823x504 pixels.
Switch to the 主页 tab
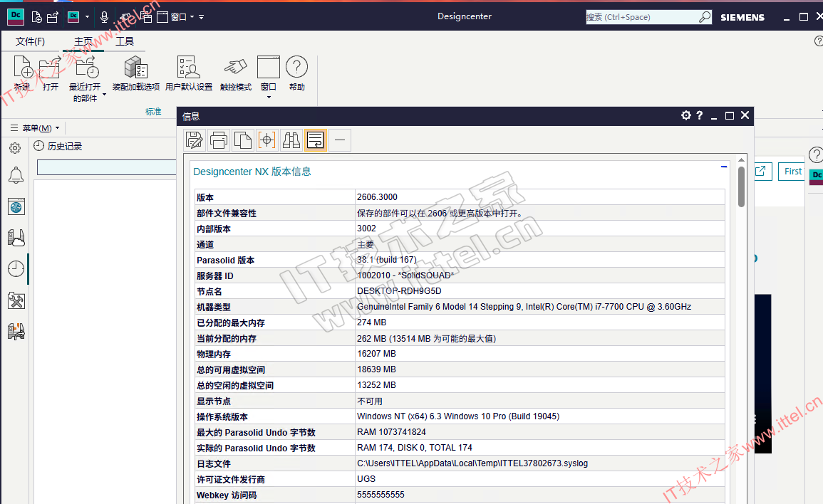tap(83, 41)
